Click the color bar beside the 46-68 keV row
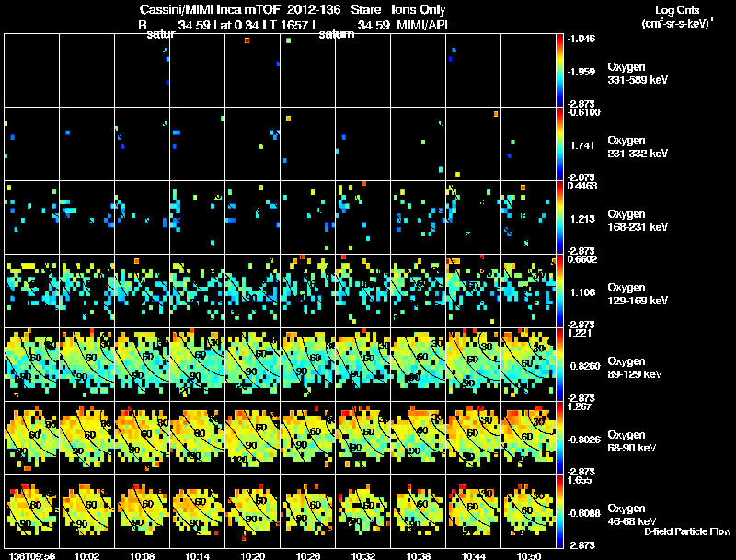This screenshot has width=736, height=560. [559, 511]
